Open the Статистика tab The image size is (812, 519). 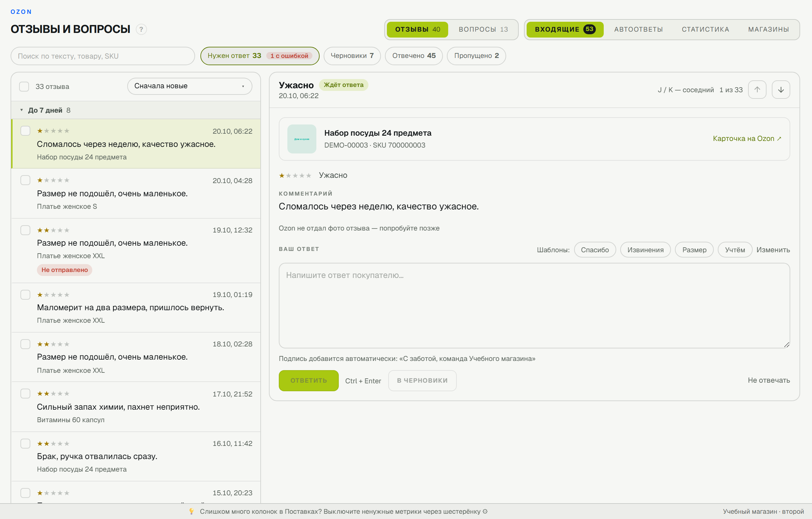(706, 29)
